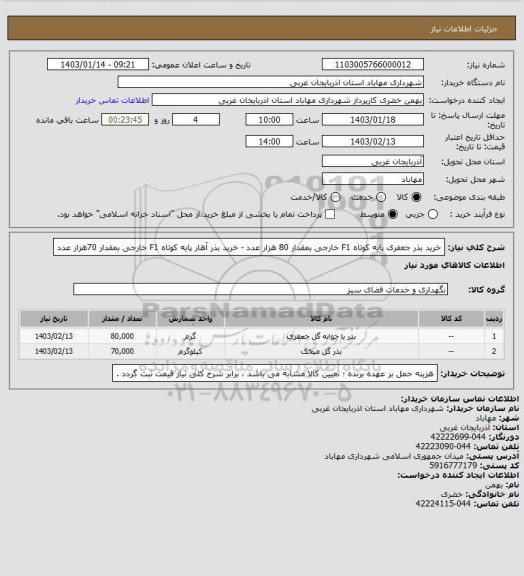Select item name بذر یا جوانه گل جعفری

point(322,336)
